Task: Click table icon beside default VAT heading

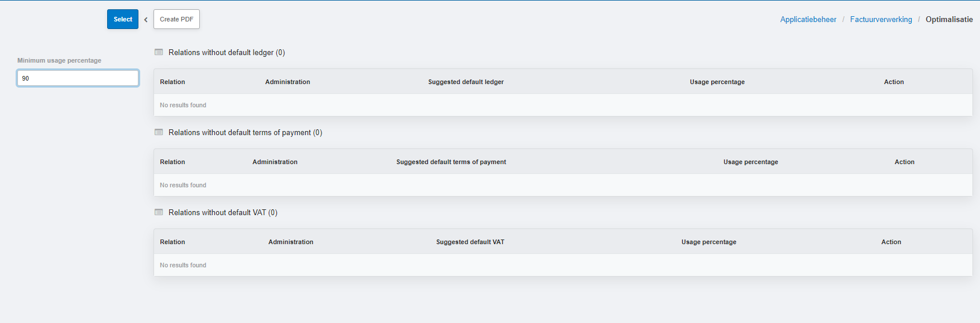Action: tap(159, 212)
